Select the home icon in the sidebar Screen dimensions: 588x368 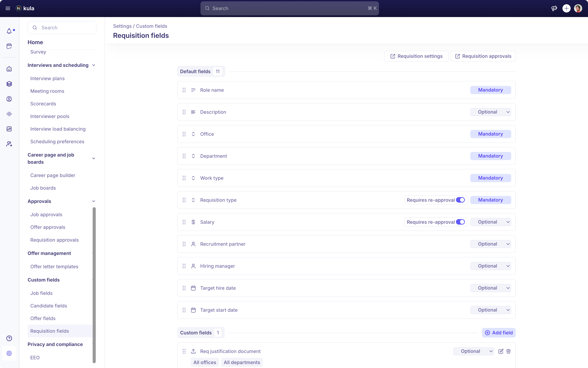coord(9,69)
